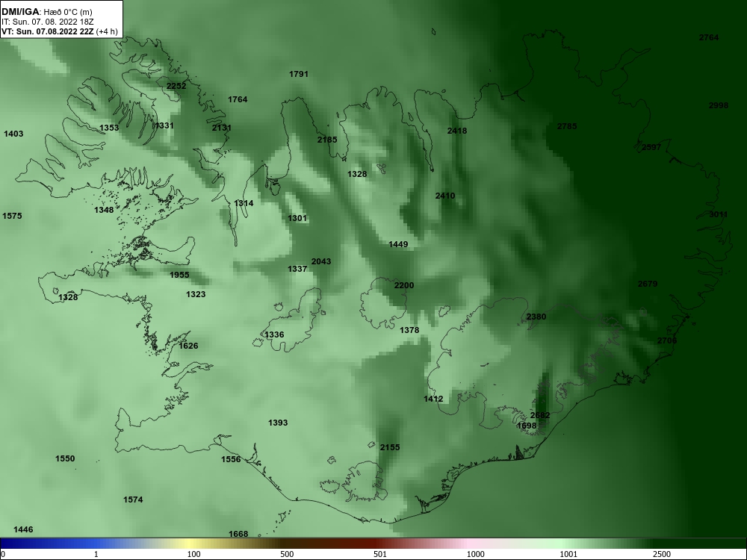This screenshot has width=747, height=560.
Task: Select the map value 1314
Action: point(244,203)
